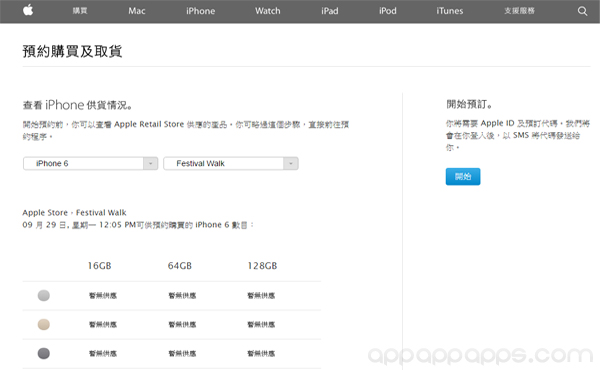Click the 09 月 29 日 date line
This screenshot has height=370, width=600.
pos(138,225)
